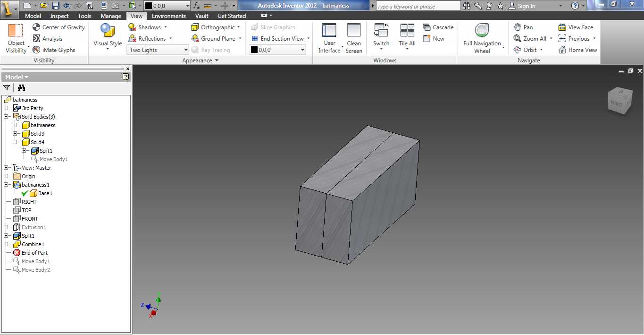Click the Clean Screen icon
644x335 pixels.
point(354,30)
